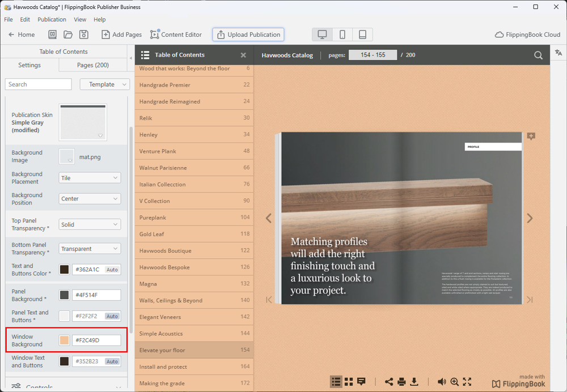This screenshot has height=392, width=567.
Task: Click the #4F514F hex input field
Action: click(x=96, y=295)
